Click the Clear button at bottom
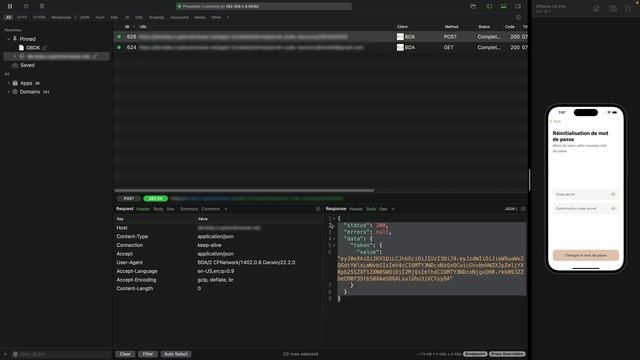The height and width of the screenshot is (360, 640). click(x=125, y=354)
